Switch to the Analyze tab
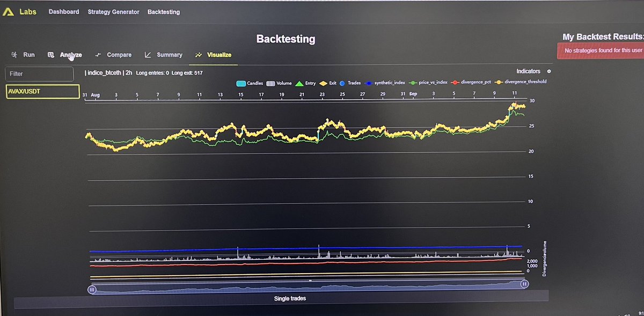 (65, 55)
